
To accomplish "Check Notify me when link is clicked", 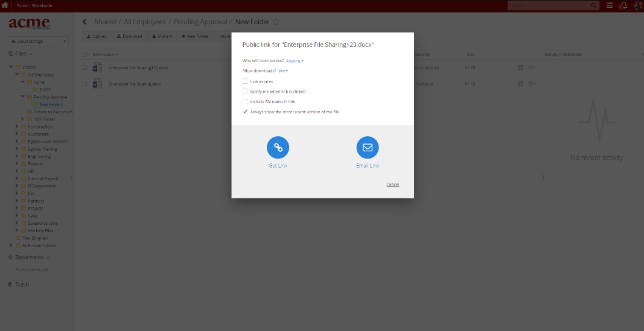I will point(245,91).
